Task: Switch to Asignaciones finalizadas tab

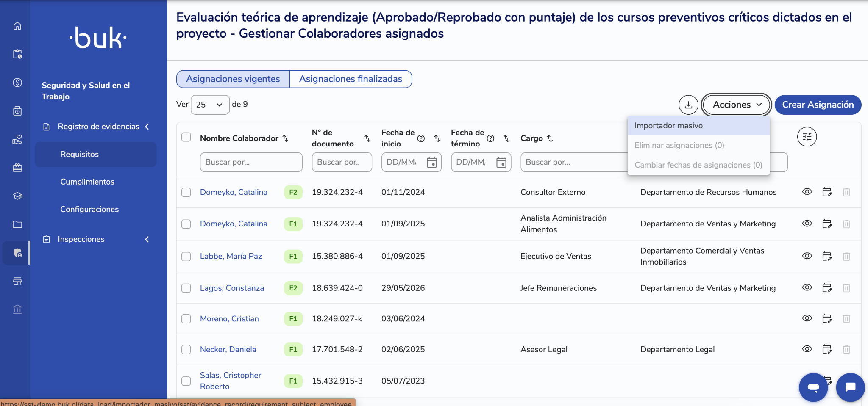Action: (x=351, y=79)
